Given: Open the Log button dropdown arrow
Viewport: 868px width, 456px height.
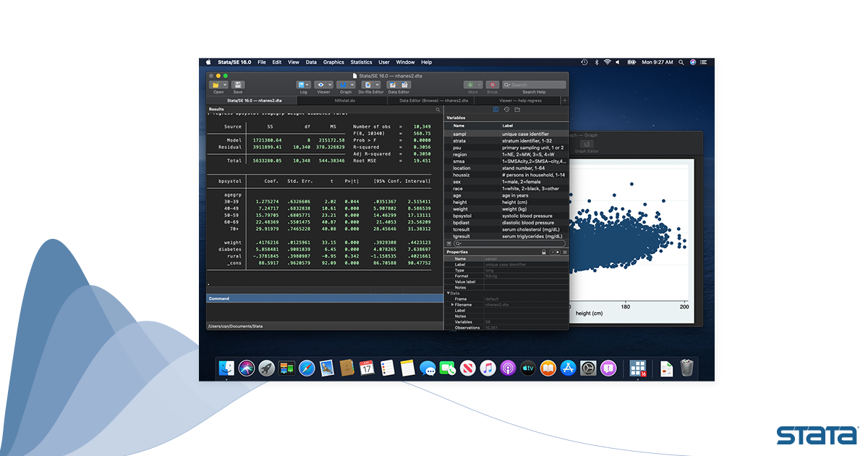Looking at the screenshot, I should tap(309, 85).
